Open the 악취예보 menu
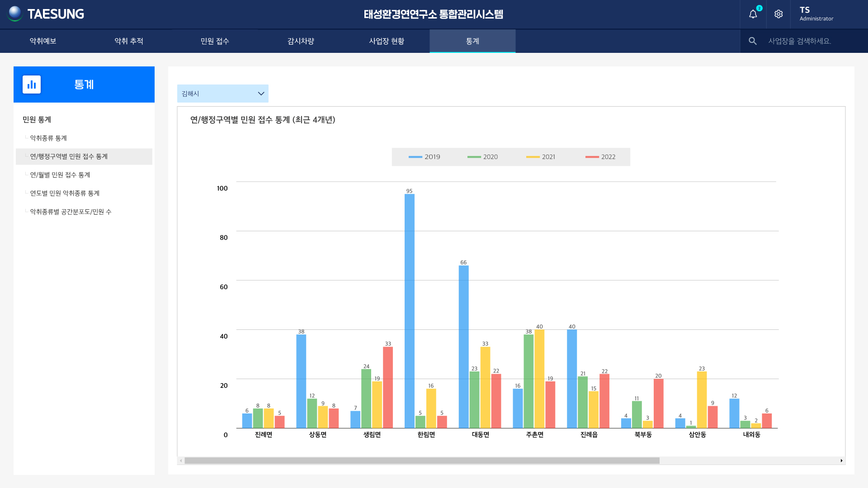The width and height of the screenshot is (868, 488). tap(43, 41)
